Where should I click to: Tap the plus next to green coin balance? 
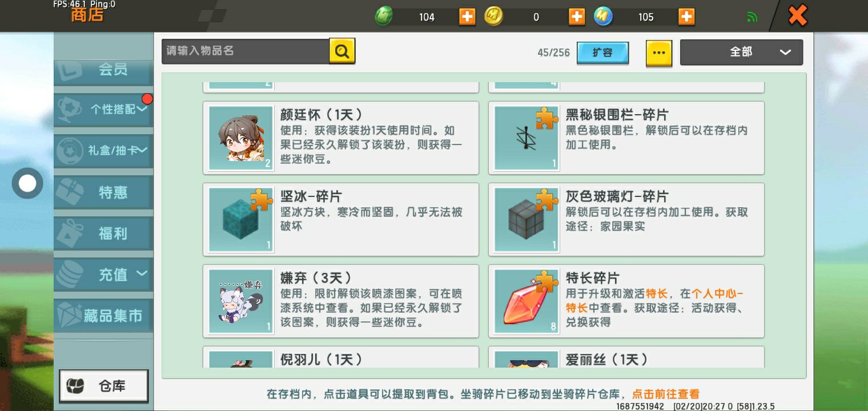(x=467, y=17)
